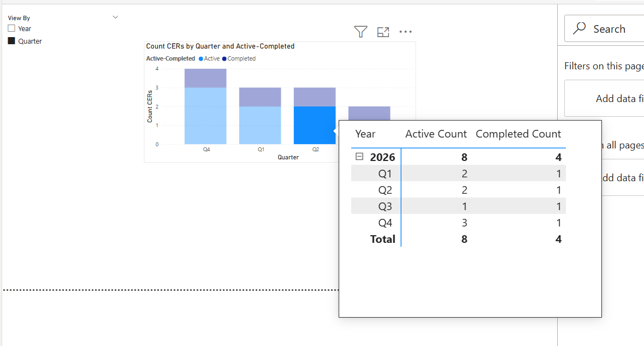The image size is (644, 346).
Task: Click the chart title Count CERs by Quarter
Action: coord(220,46)
